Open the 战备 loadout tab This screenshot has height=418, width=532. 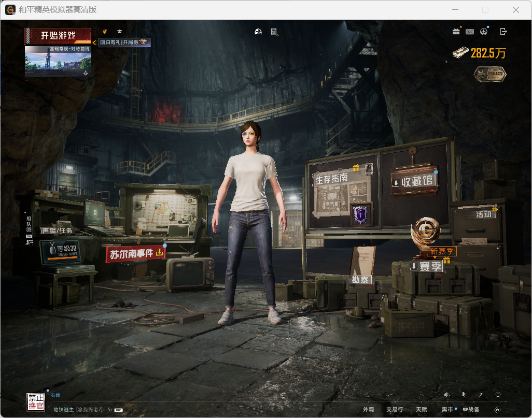[x=472, y=410]
